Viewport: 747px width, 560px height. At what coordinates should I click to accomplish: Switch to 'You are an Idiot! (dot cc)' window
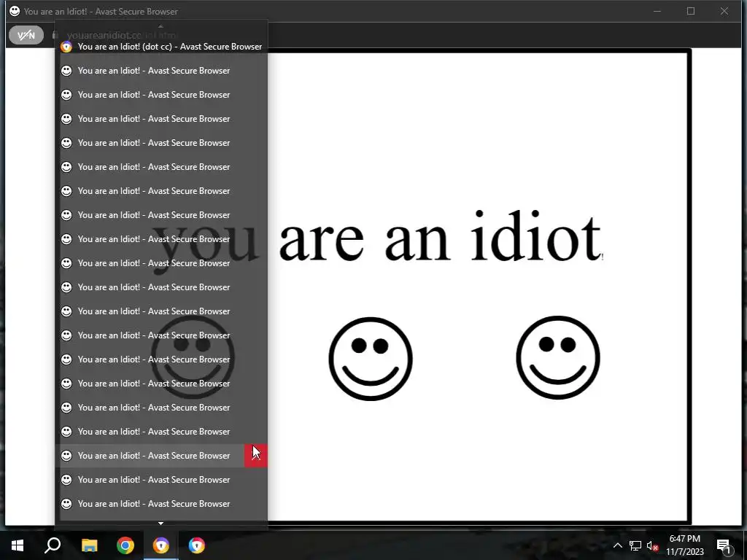pyautogui.click(x=161, y=47)
